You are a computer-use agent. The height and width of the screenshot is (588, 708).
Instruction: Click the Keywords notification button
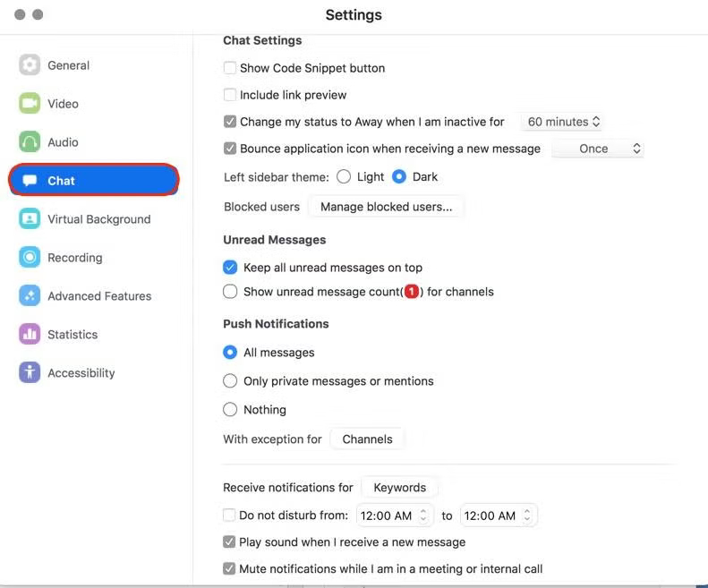[x=399, y=488]
